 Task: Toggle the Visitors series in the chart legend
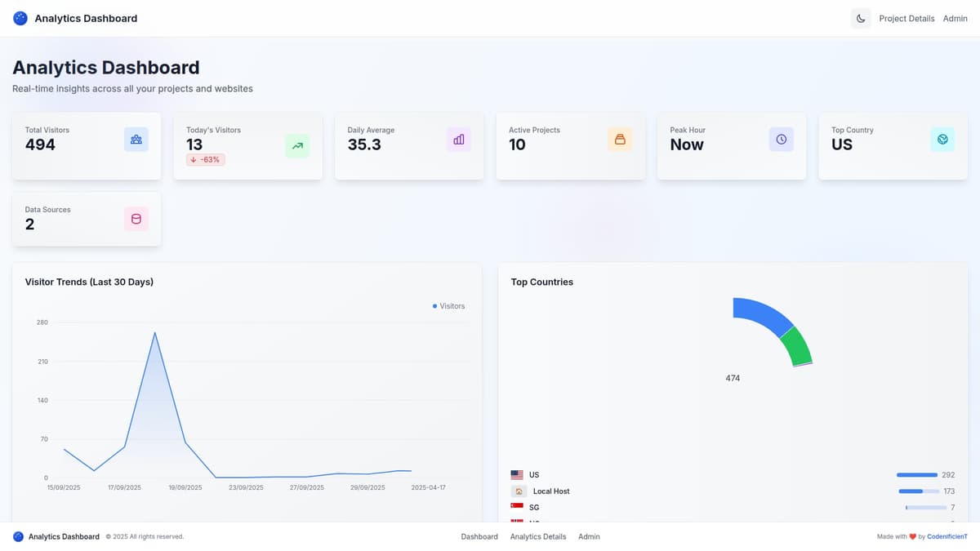(x=448, y=305)
